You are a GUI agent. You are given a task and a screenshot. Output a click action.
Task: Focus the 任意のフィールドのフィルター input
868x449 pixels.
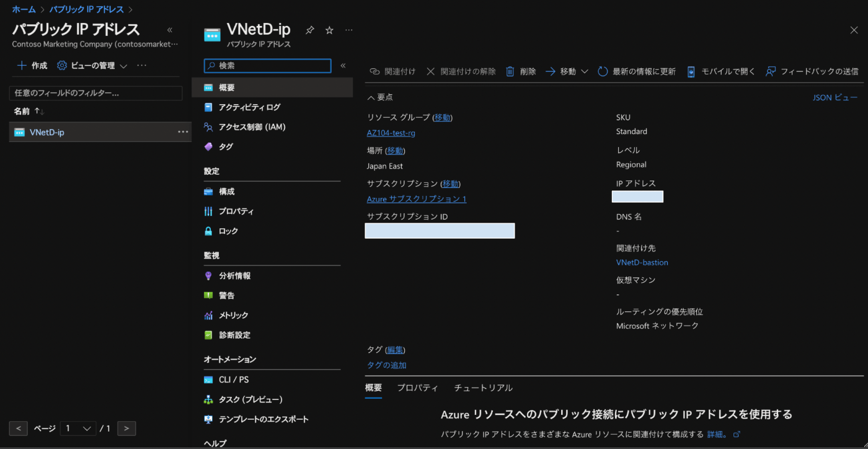coord(95,93)
